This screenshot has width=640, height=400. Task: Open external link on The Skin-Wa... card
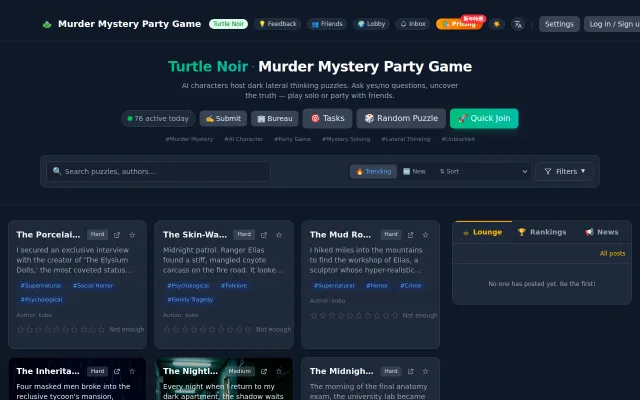tap(264, 235)
